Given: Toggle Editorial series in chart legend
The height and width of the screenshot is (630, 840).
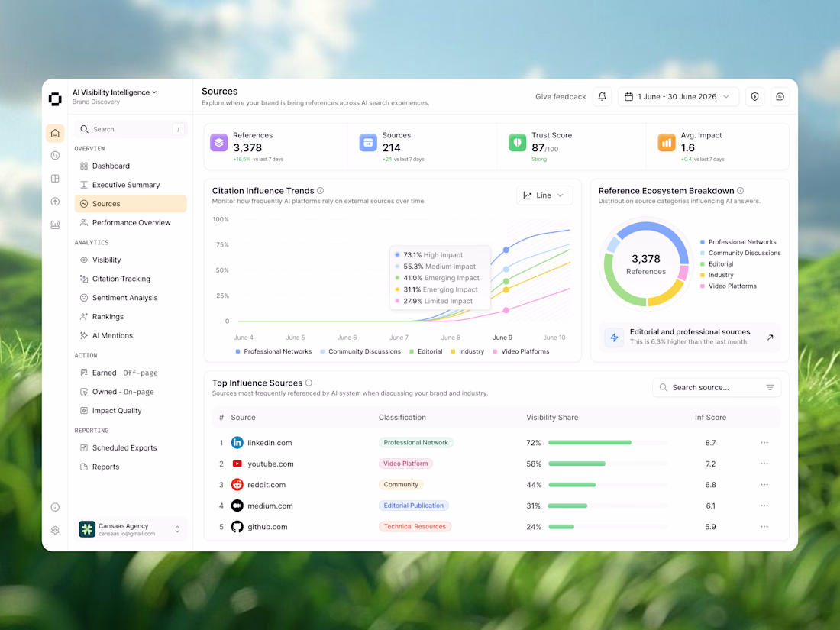Looking at the screenshot, I should click(x=426, y=351).
